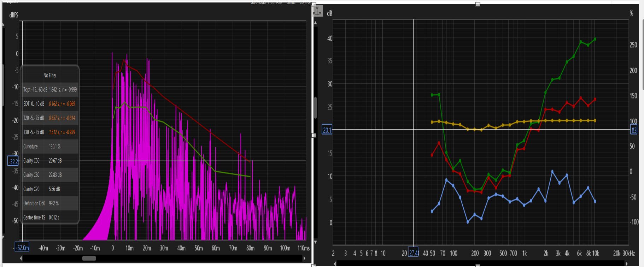Click the impulse graph horizontal scrollbar thumb

click(x=89, y=259)
